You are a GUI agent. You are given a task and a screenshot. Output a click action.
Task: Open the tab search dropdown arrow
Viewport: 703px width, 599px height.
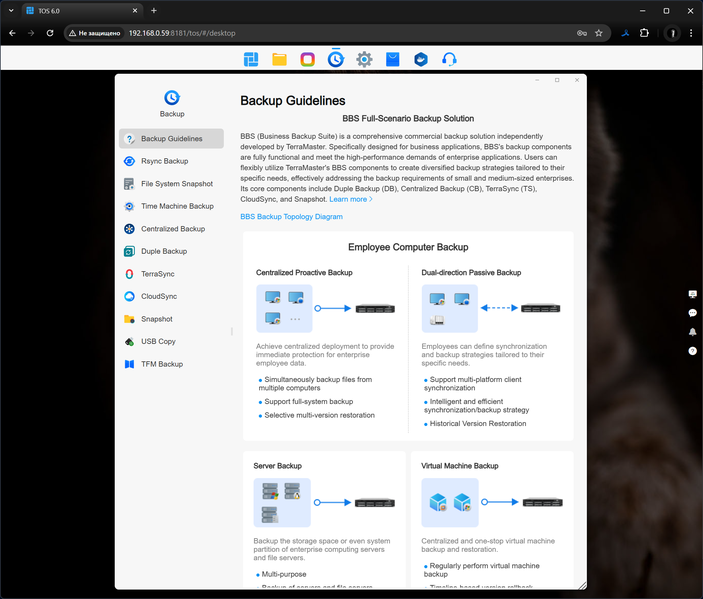pyautogui.click(x=11, y=11)
